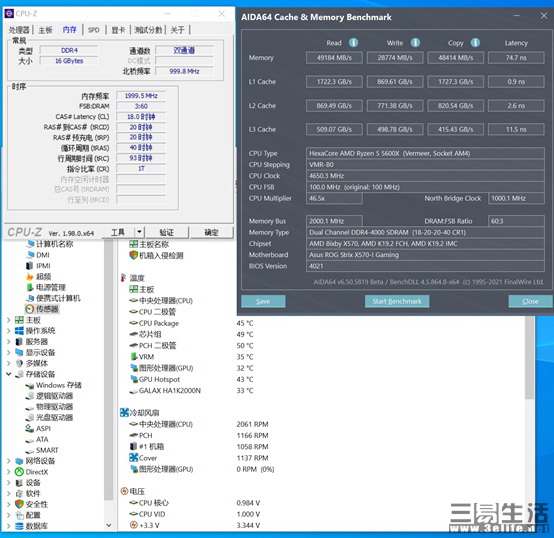The width and height of the screenshot is (554, 538).
Task: Click the CPU VID 1.000 V row
Action: 195,514
